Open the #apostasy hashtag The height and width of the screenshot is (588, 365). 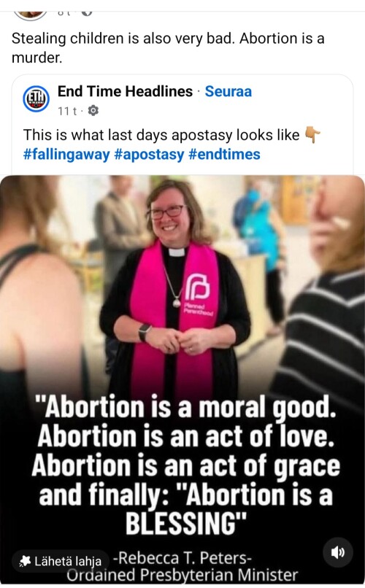point(149,154)
